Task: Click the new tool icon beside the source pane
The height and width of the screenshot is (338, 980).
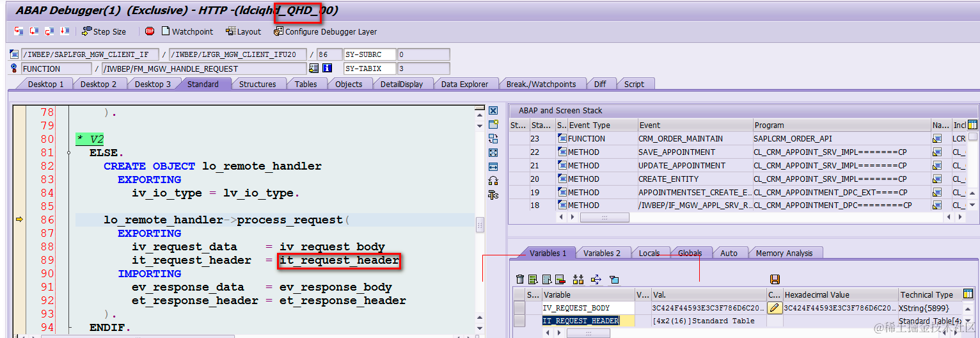Action: coord(493,124)
